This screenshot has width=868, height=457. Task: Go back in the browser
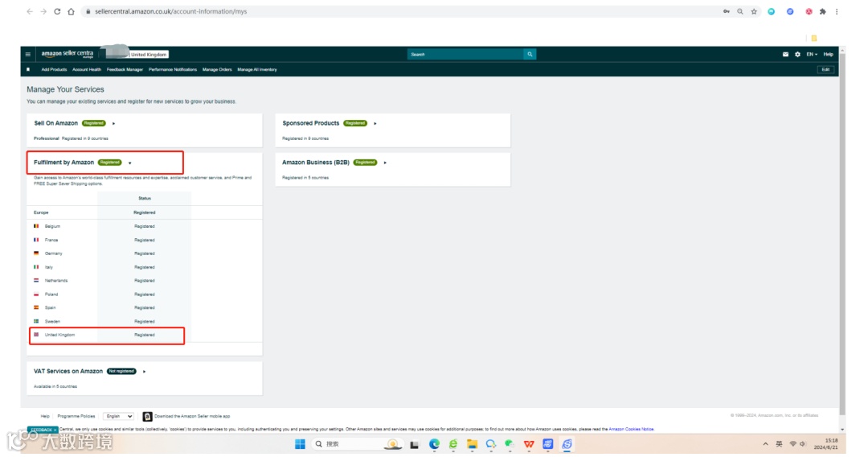30,11
